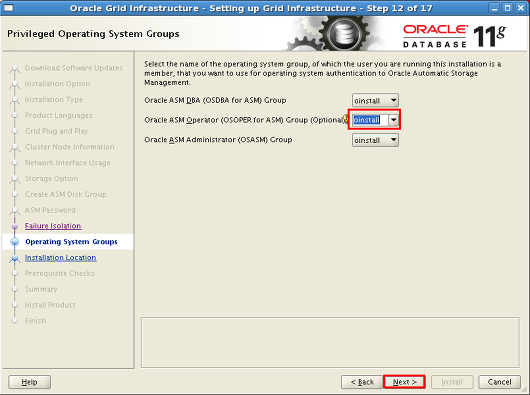Click the Privileged Operating System Groups heading
530x395 pixels.
coord(93,34)
